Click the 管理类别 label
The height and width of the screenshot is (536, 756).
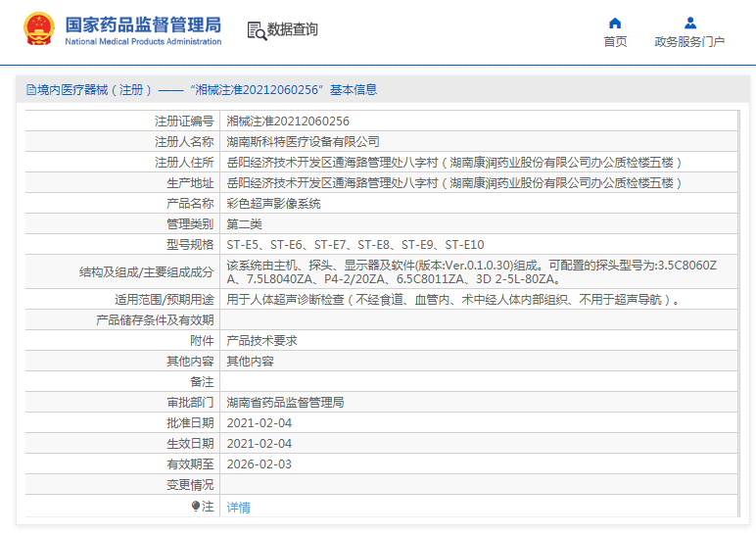tap(190, 224)
